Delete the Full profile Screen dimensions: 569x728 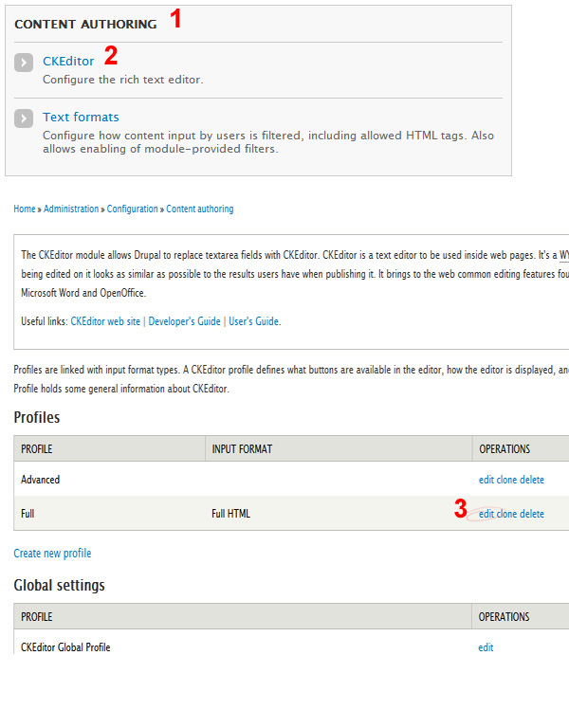[532, 514]
